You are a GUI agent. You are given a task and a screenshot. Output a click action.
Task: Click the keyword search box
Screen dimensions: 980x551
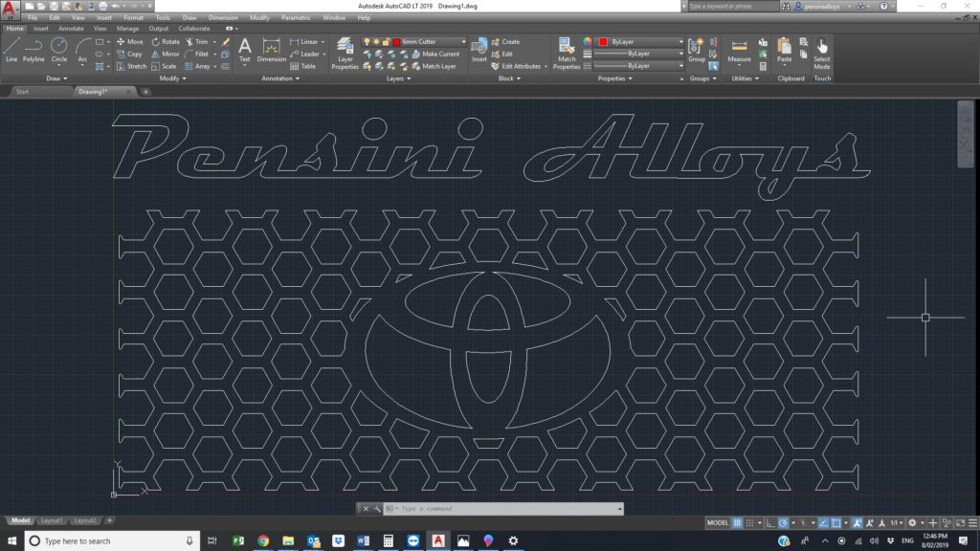click(x=731, y=7)
